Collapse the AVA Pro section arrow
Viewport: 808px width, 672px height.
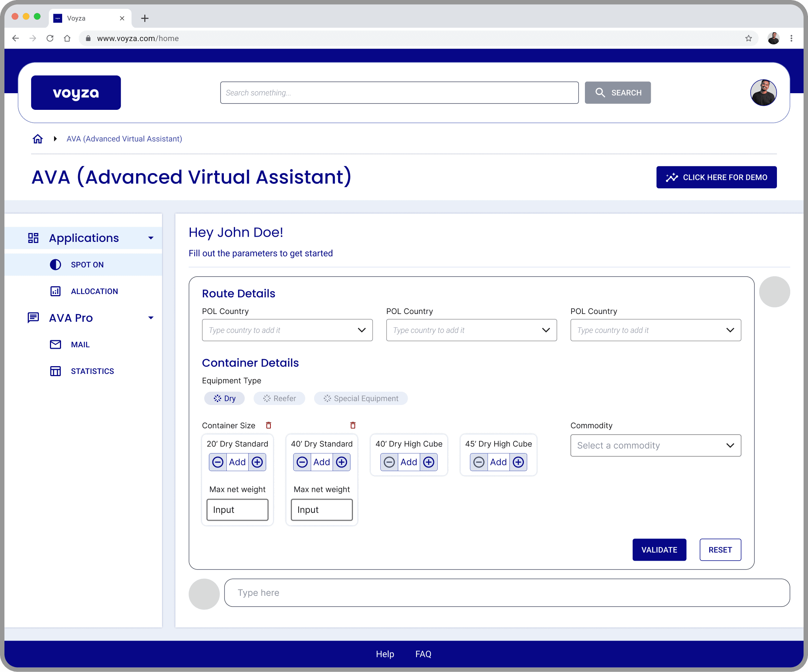[x=151, y=318]
